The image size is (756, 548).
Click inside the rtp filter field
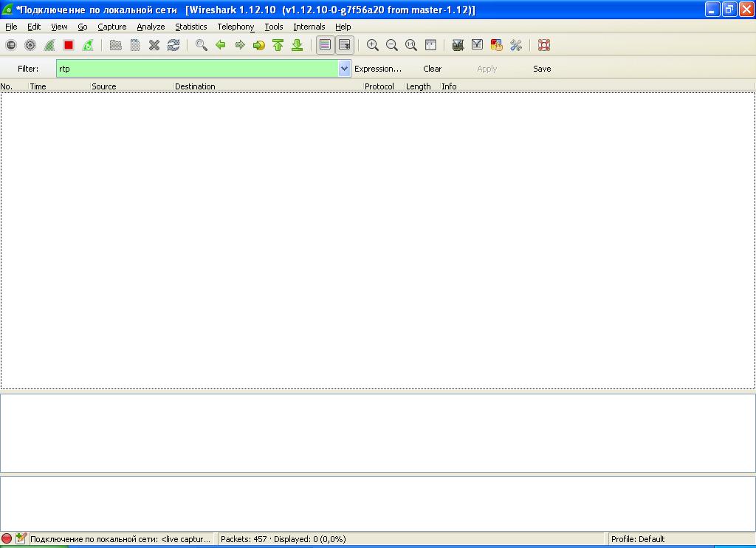(x=196, y=69)
